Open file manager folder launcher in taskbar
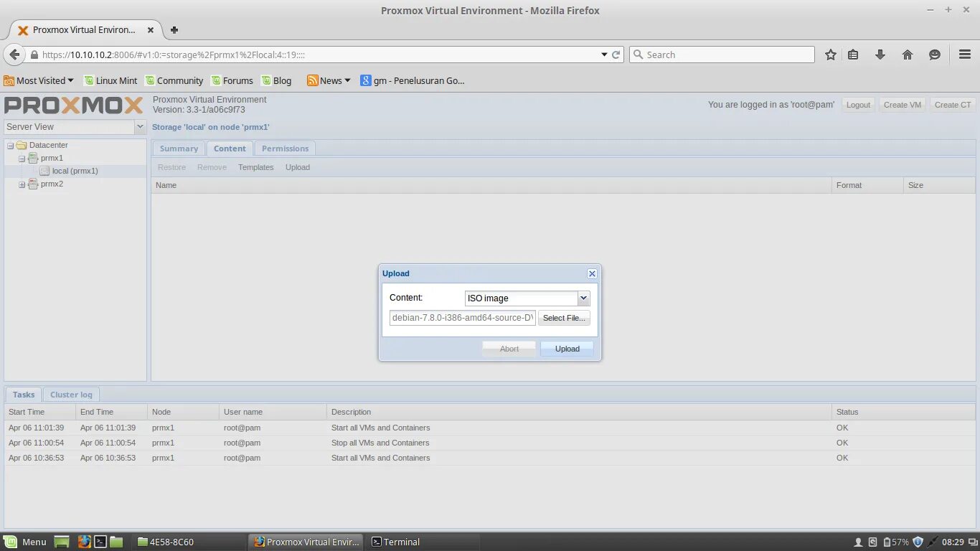The image size is (980, 551). 117,542
